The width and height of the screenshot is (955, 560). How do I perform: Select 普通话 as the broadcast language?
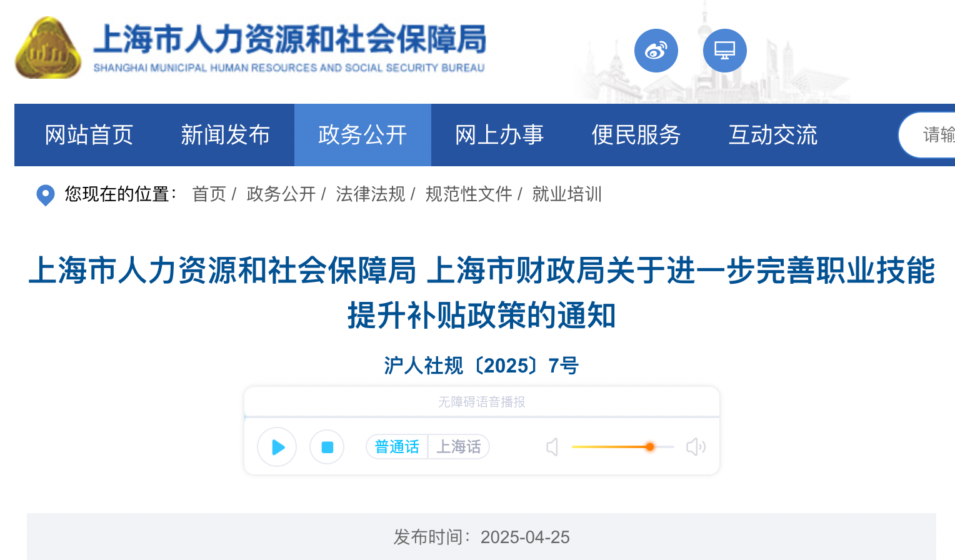pyautogui.click(x=396, y=446)
